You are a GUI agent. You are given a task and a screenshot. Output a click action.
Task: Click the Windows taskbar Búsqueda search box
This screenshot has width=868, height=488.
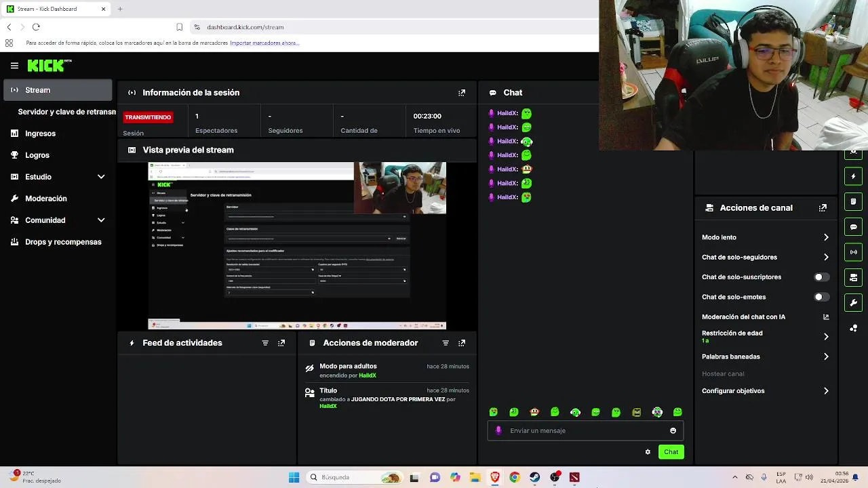point(353,477)
